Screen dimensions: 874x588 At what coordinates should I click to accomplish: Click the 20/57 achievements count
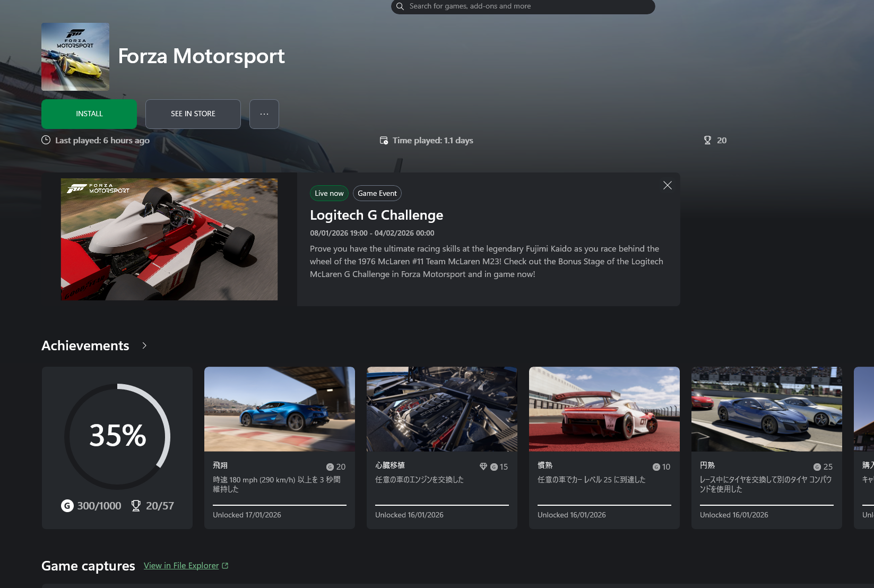[x=160, y=506]
